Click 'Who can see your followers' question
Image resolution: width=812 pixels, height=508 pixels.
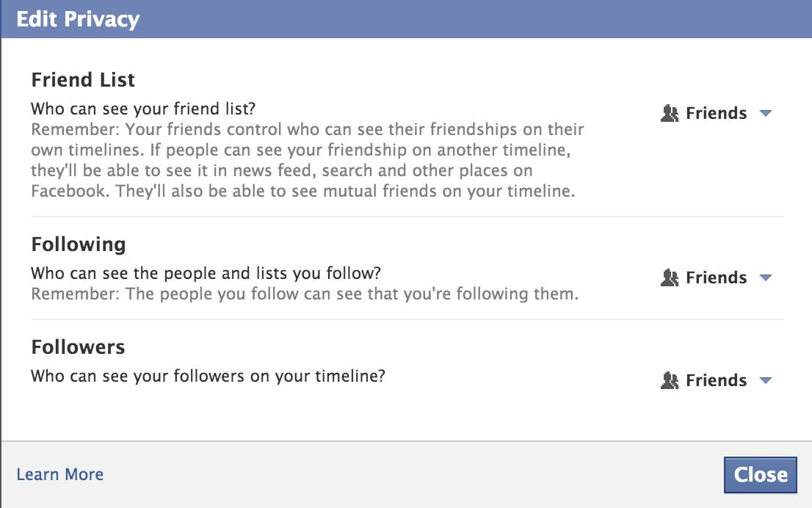click(x=209, y=376)
